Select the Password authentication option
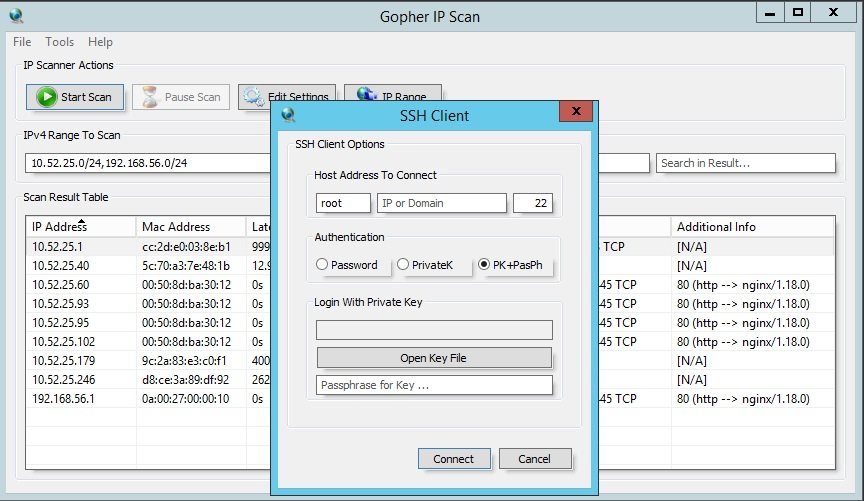The height and width of the screenshot is (501, 864). [x=347, y=265]
